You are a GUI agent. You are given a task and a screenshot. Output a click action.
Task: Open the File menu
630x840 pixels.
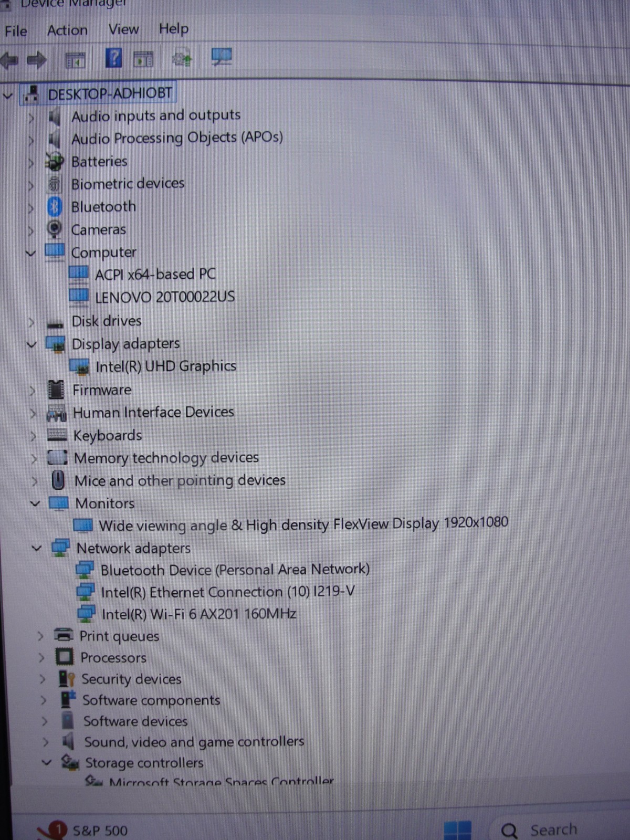[x=16, y=31]
